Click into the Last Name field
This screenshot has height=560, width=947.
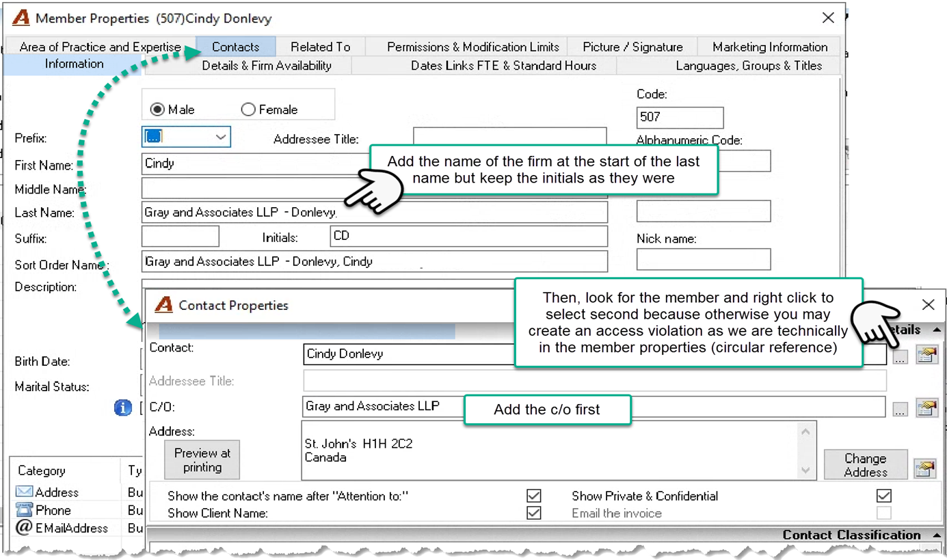coord(375,212)
